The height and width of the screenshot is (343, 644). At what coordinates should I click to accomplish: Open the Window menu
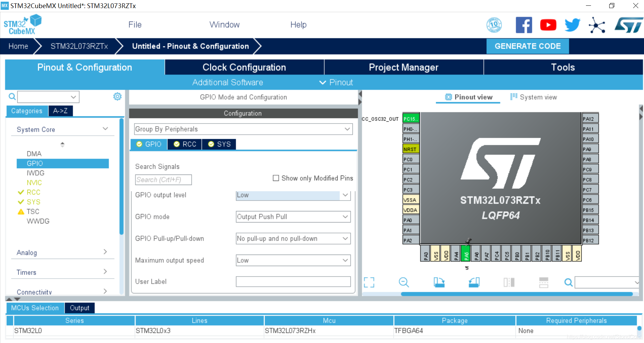[x=224, y=25]
